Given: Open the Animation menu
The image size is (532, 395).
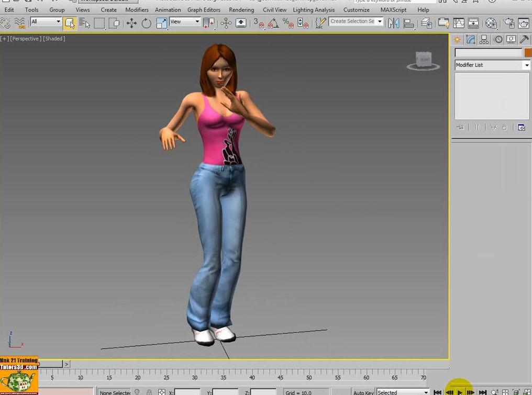Looking at the screenshot, I should click(168, 10).
